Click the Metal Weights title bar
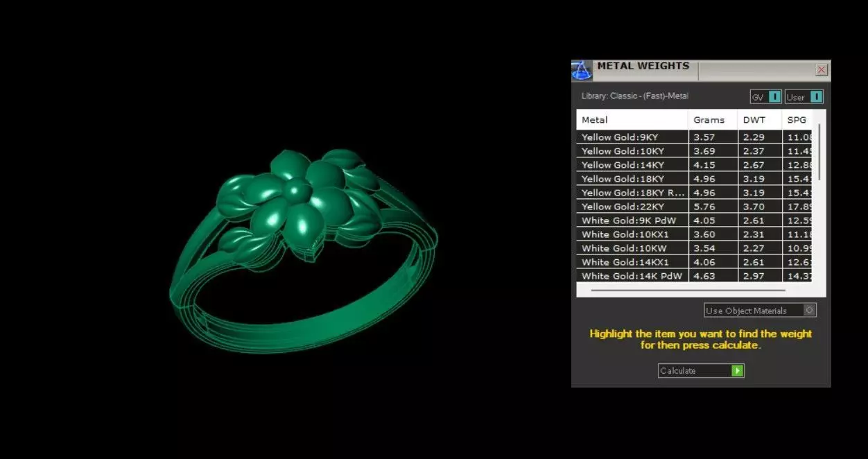 pyautogui.click(x=701, y=70)
